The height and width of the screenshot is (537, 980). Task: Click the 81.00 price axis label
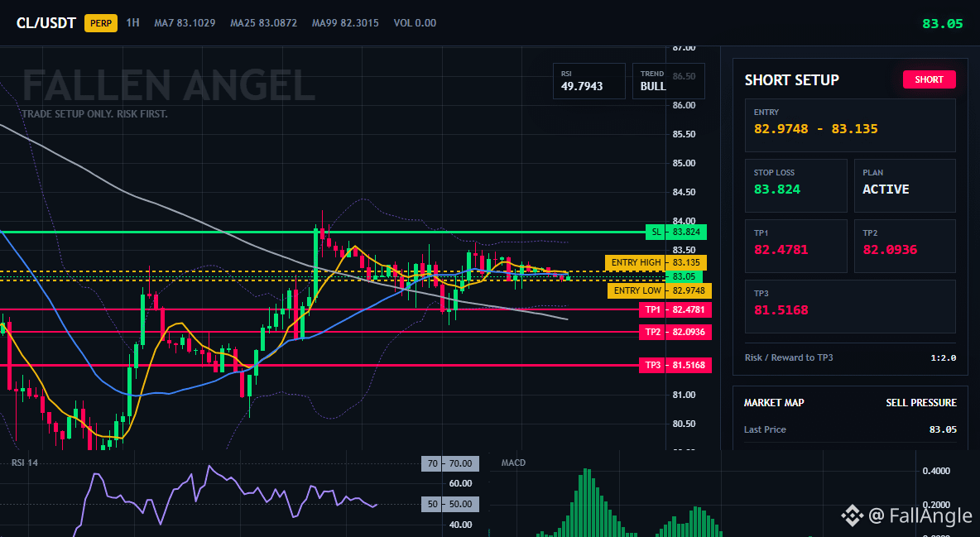[684, 395]
